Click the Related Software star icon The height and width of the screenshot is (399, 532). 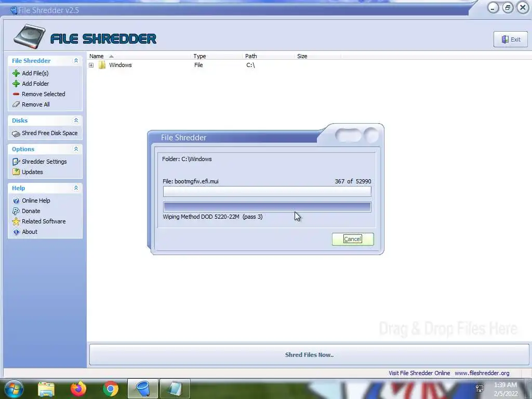click(x=16, y=221)
